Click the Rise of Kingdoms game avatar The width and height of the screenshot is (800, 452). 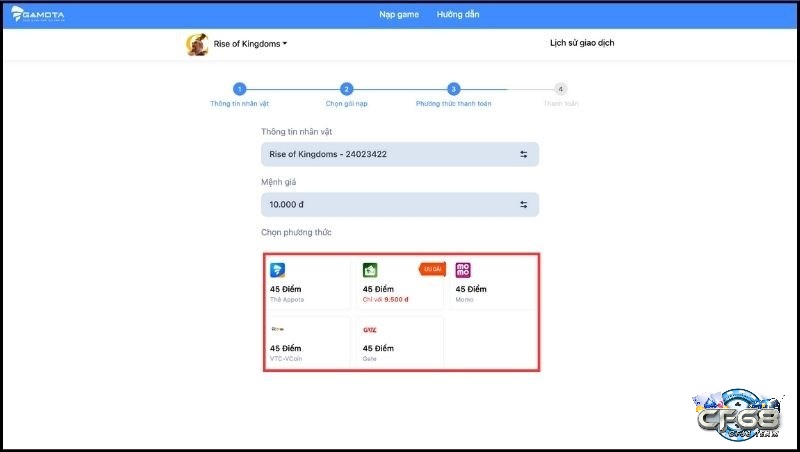click(197, 44)
